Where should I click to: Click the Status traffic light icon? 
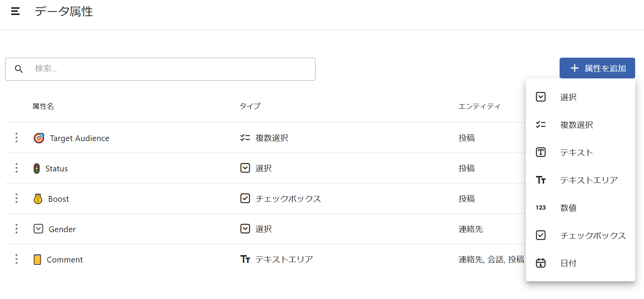coord(37,168)
